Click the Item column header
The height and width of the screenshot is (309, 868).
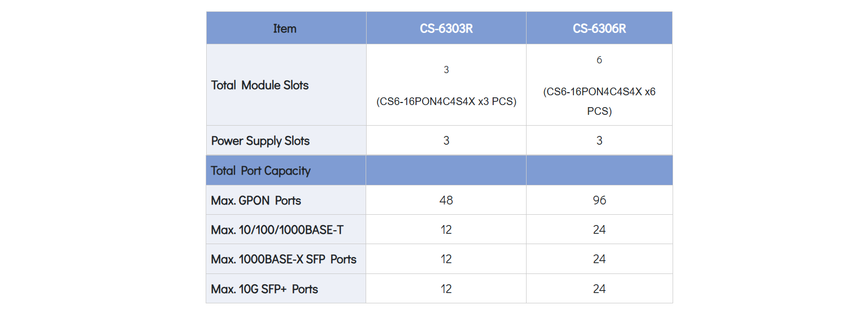click(x=285, y=29)
